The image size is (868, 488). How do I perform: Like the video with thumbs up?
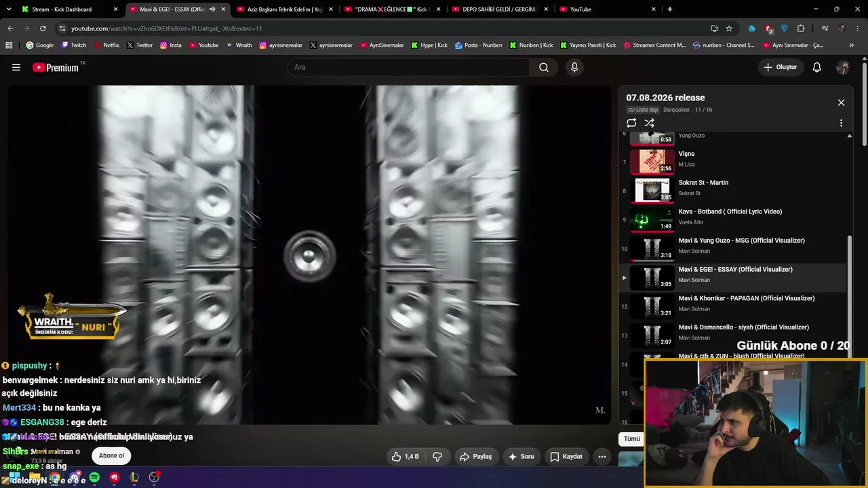pos(405,457)
